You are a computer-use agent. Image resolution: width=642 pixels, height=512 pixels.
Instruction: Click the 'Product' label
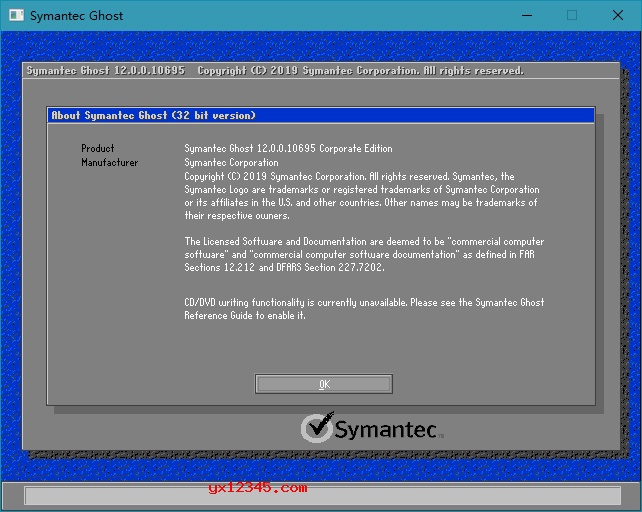coord(97,148)
